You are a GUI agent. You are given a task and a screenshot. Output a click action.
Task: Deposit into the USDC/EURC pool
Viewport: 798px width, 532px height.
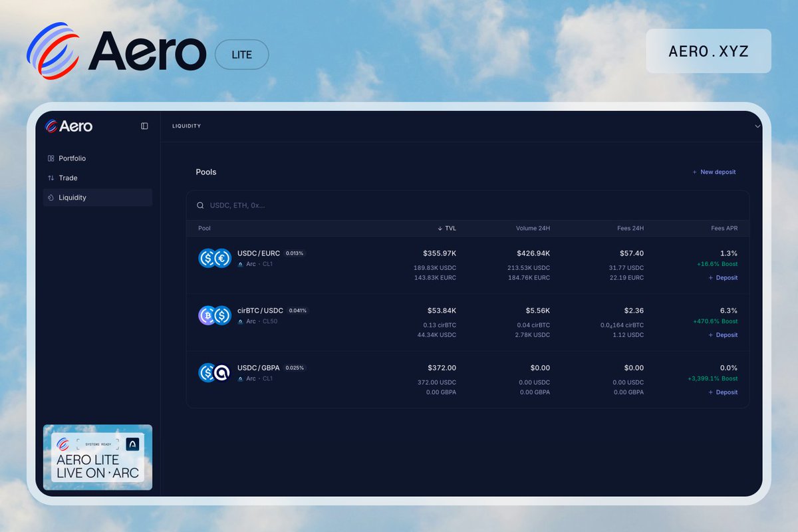(x=723, y=278)
